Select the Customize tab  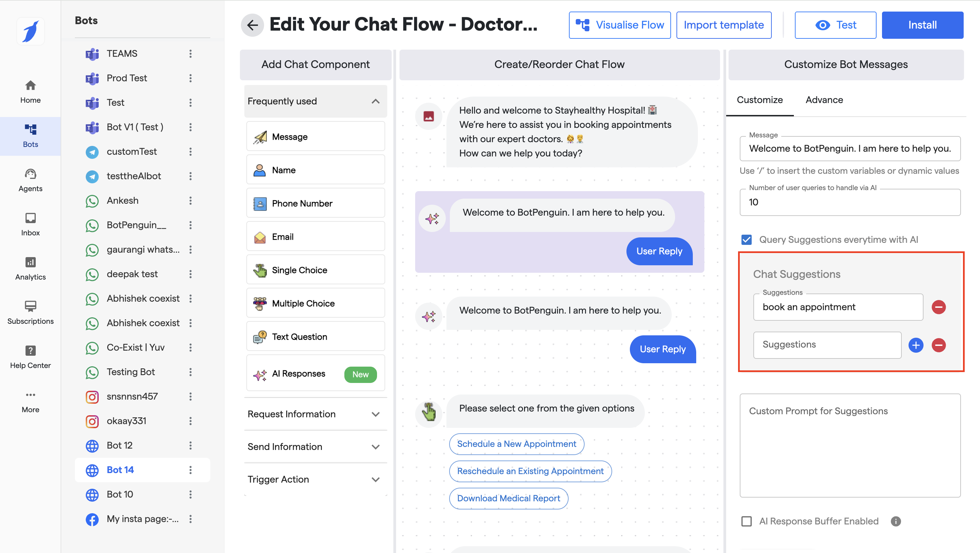[x=759, y=100]
